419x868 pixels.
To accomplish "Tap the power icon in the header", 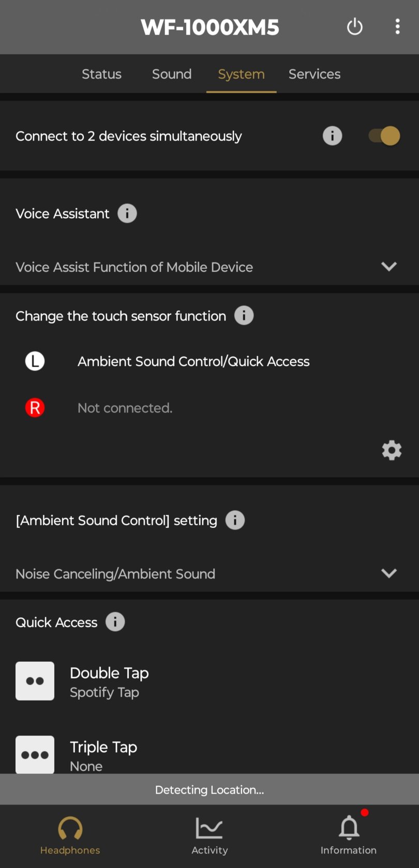I will click(x=354, y=27).
